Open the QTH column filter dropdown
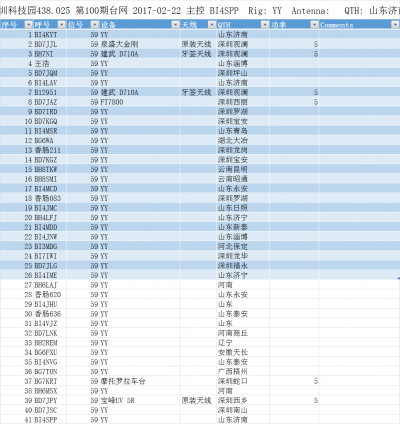 pos(265,25)
